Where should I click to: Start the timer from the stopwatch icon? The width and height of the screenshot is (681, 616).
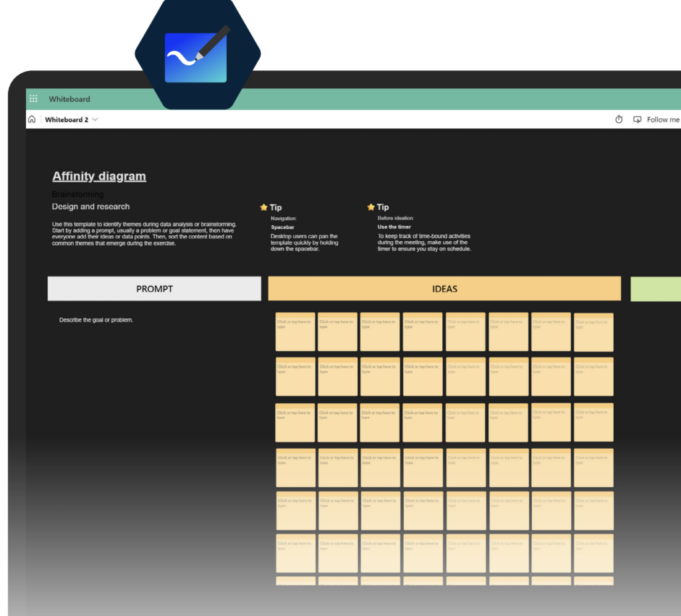[x=619, y=120]
